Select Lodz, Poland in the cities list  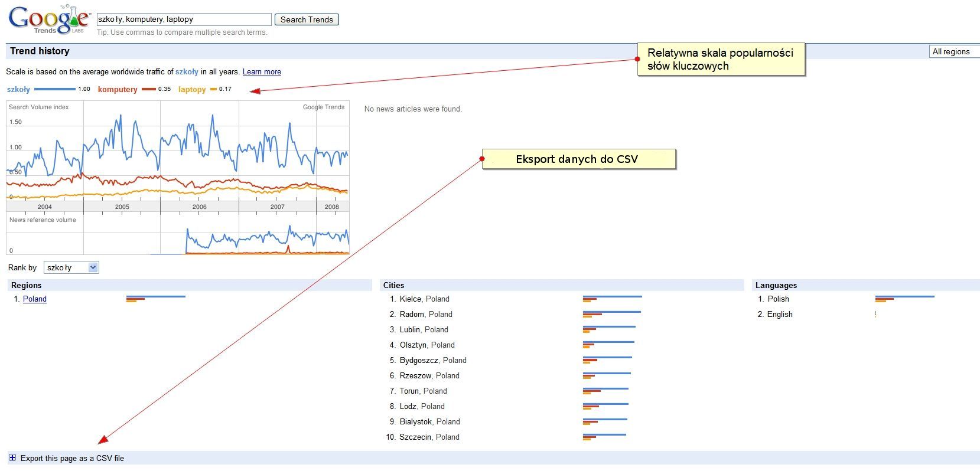(422, 407)
